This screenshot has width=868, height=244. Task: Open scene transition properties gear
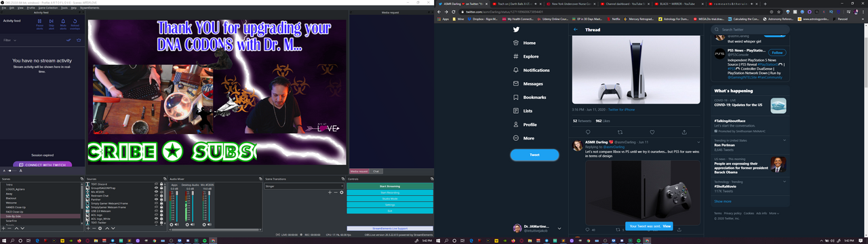pos(342,192)
